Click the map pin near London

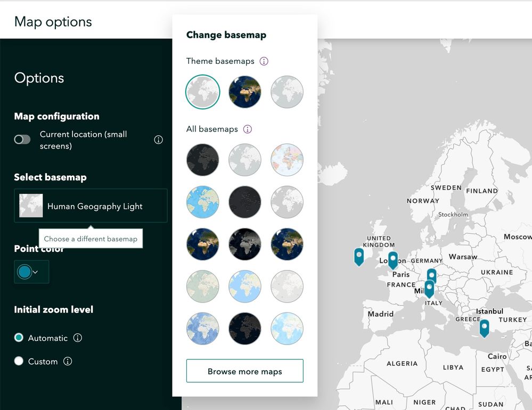point(393,260)
